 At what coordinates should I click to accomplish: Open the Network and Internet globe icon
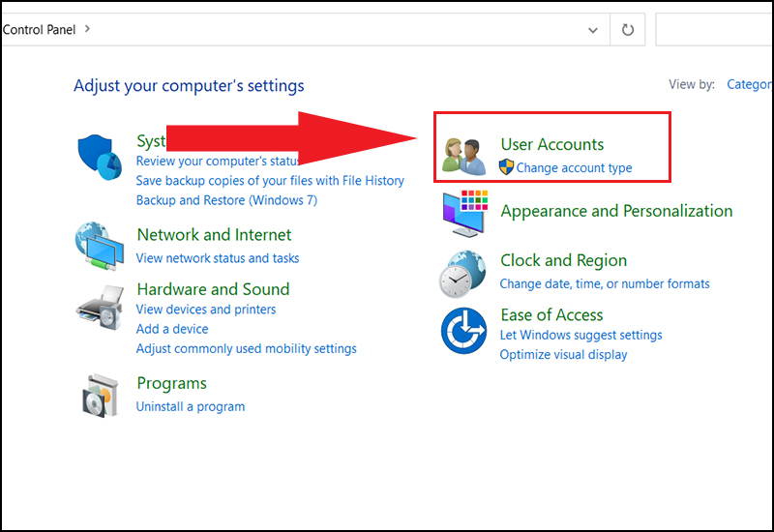pyautogui.click(x=100, y=246)
